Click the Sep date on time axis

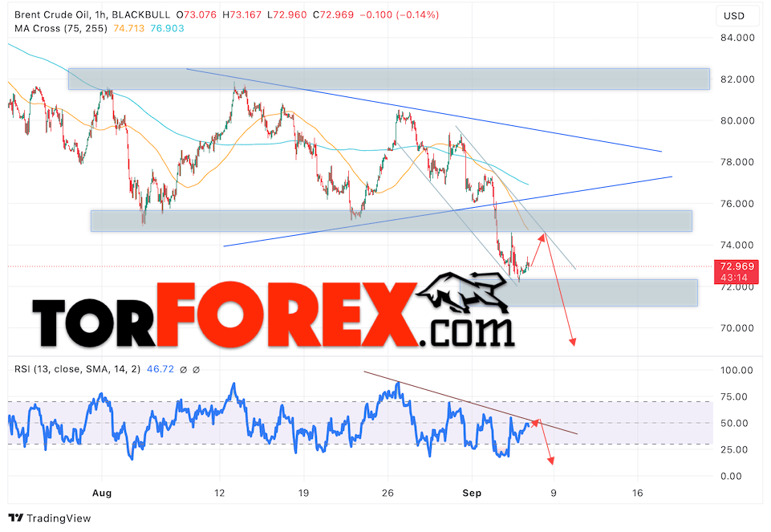tap(472, 493)
